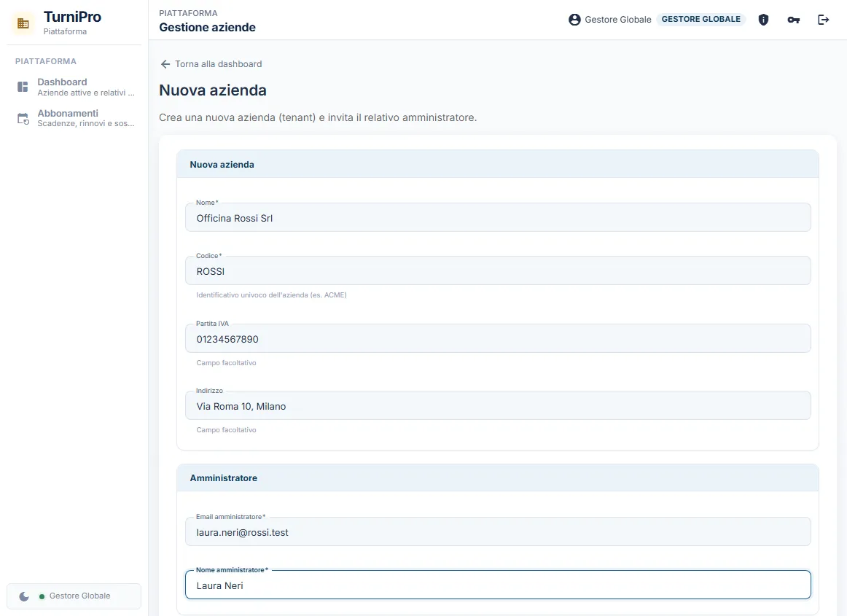Click the Gestore Globale username in header
The width and height of the screenshot is (847, 616).
(x=618, y=20)
